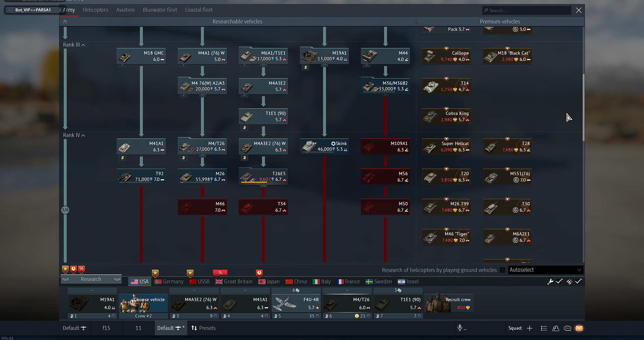Open the friends contacts icon near Squad
Screen dimensions: 644x340
point(556,328)
